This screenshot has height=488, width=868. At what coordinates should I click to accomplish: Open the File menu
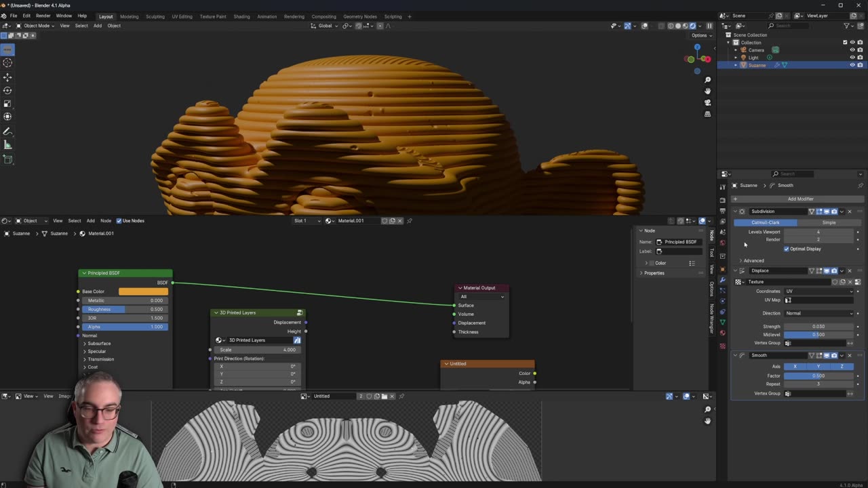point(14,16)
